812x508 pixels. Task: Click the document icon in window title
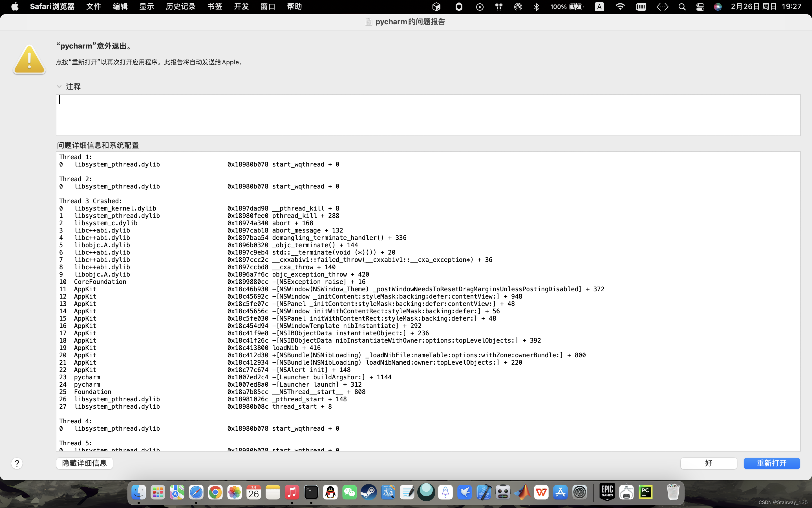click(369, 22)
